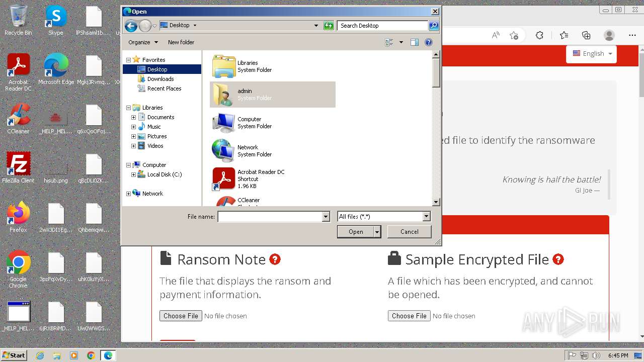This screenshot has height=362, width=644.
Task: Click the Recycle Bin desktop icon
Action: coord(18,21)
